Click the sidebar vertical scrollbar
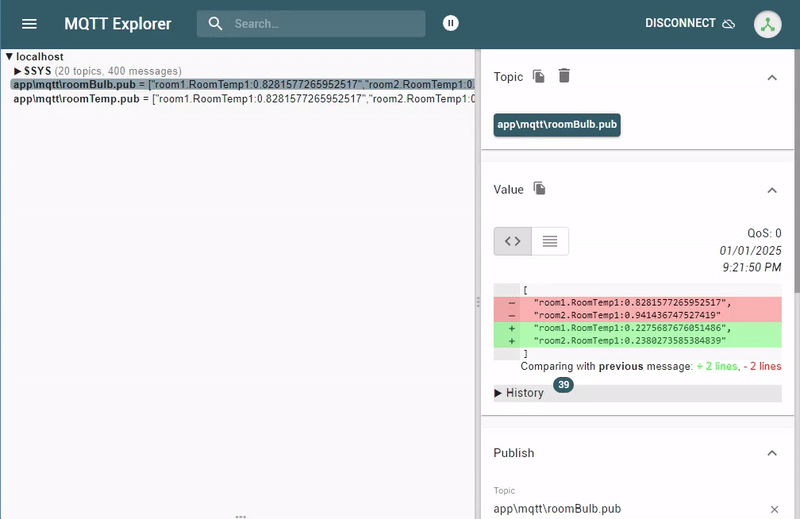The image size is (800, 519). (x=797, y=171)
